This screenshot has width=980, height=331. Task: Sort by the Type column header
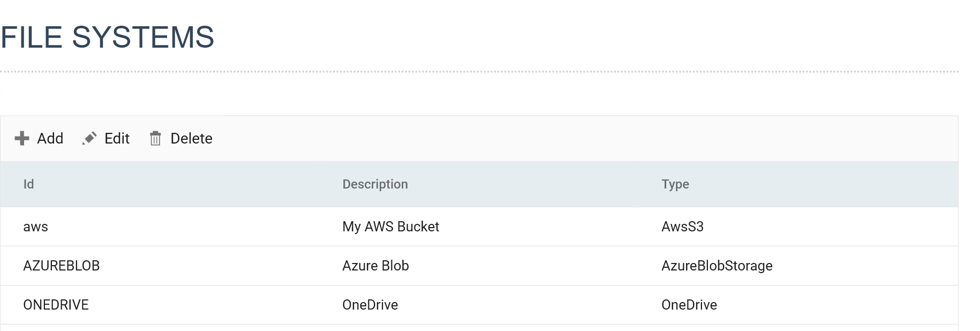[x=675, y=184]
